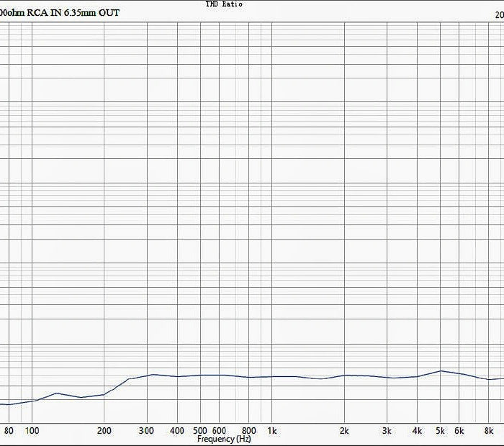The width and height of the screenshot is (504, 446).
Task: Click the 400 Hz axis label
Action: (177, 431)
